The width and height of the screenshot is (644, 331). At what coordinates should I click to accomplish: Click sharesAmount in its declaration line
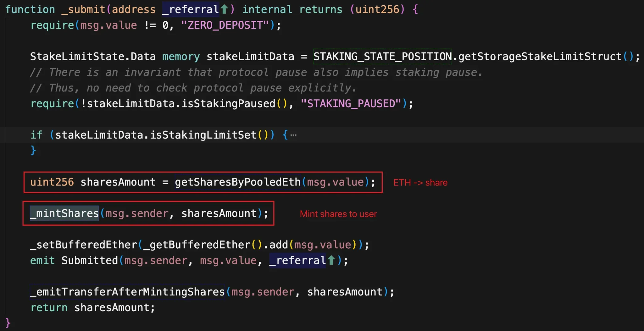click(x=118, y=182)
